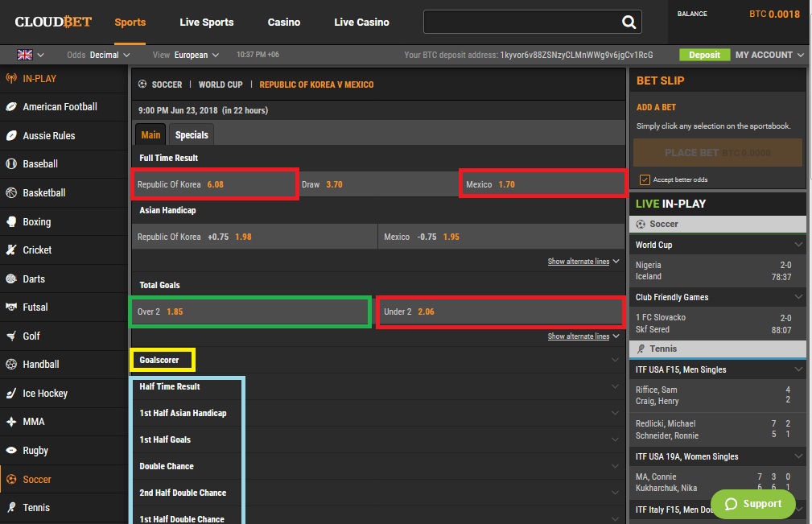The image size is (812, 524).
Task: Open the Odds Decimal dropdown
Action: click(98, 55)
